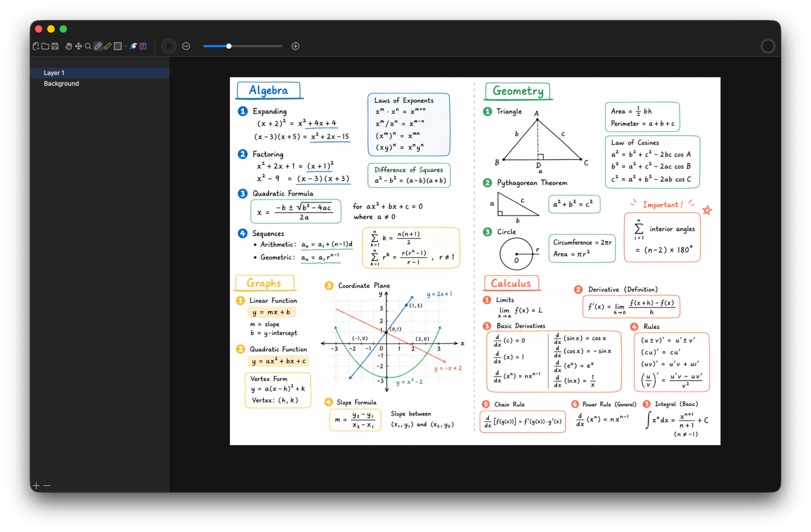Click the 'Basic Derivatives' label
The image size is (811, 532).
point(521,326)
